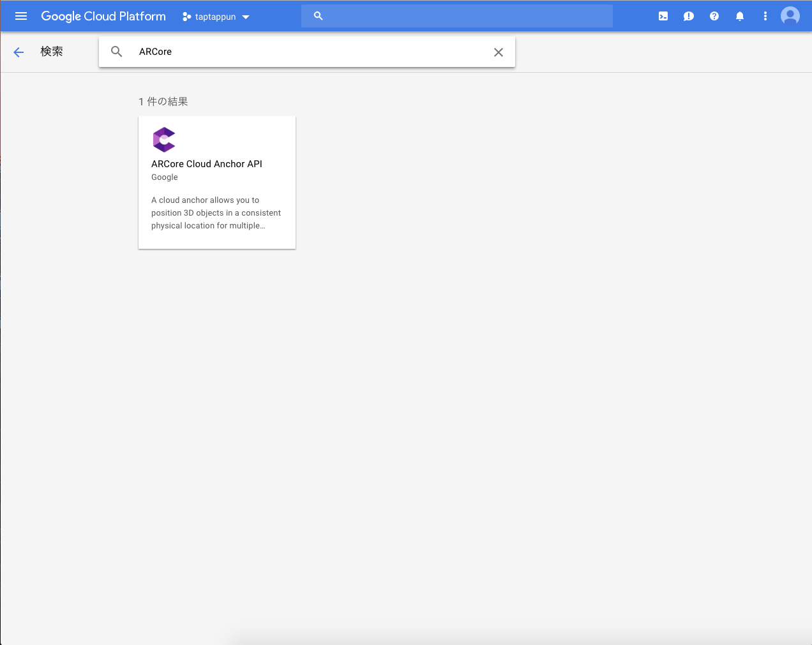The width and height of the screenshot is (812, 645).
Task: Show notifications bell panel
Action: click(x=739, y=16)
